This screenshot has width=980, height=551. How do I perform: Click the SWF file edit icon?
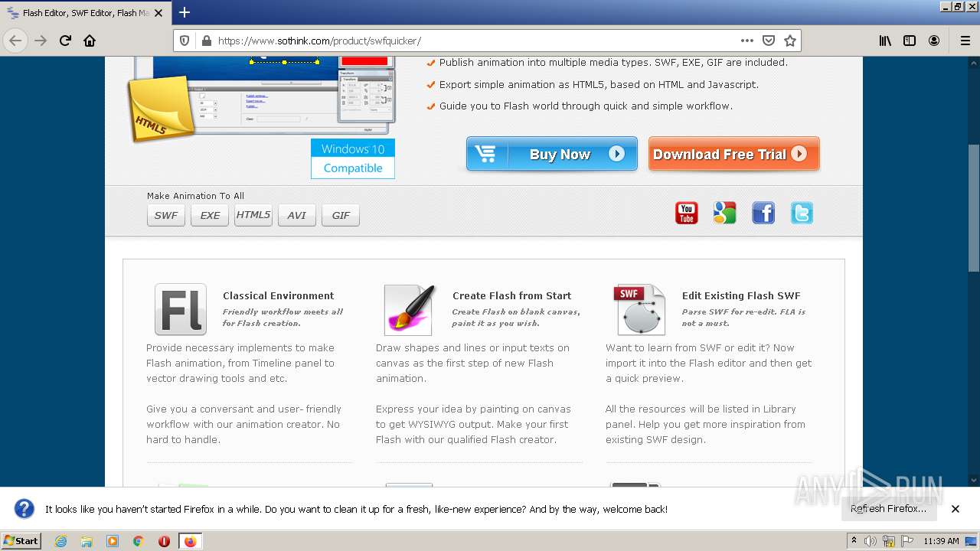pyautogui.click(x=640, y=309)
